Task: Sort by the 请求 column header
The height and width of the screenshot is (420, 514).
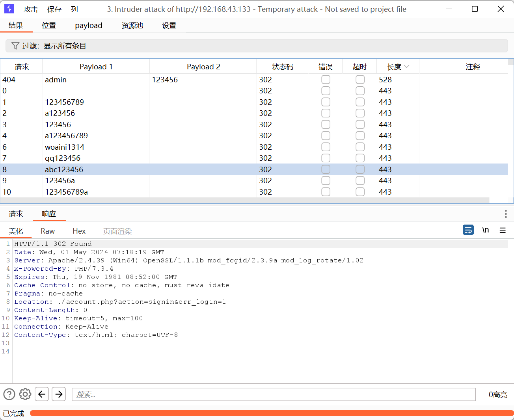Action: tap(22, 67)
